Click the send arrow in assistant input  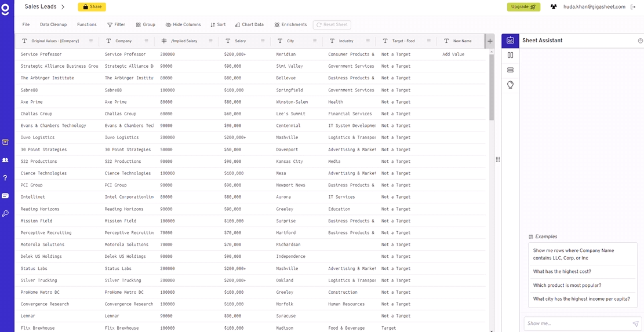[x=635, y=323]
